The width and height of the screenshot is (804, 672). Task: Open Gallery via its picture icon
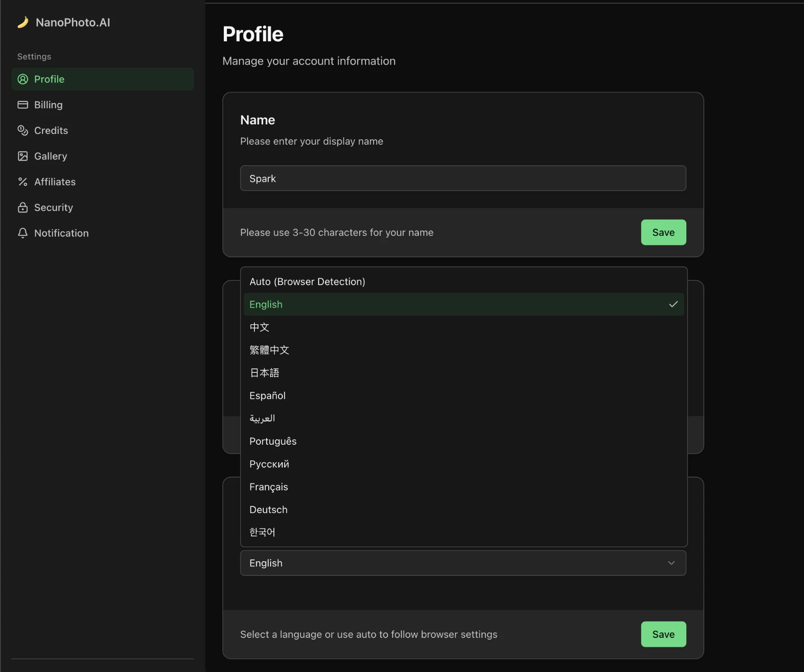click(x=23, y=156)
